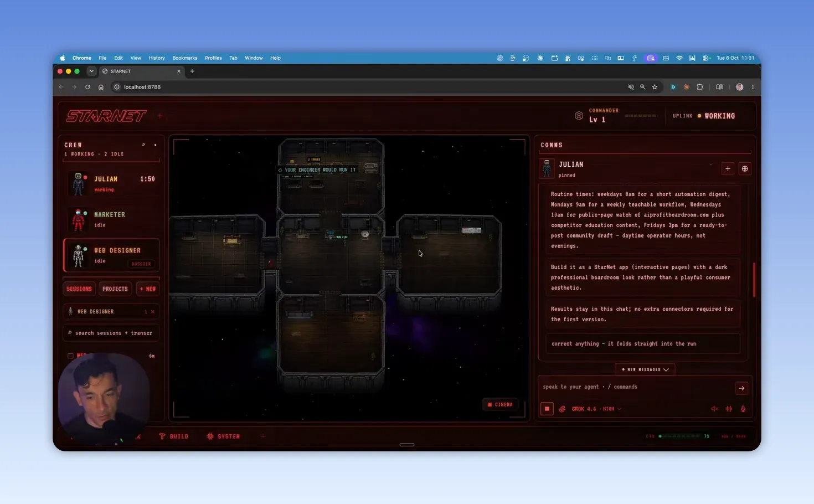Search crew using the magnifier icon
The height and width of the screenshot is (504, 814).
[143, 145]
